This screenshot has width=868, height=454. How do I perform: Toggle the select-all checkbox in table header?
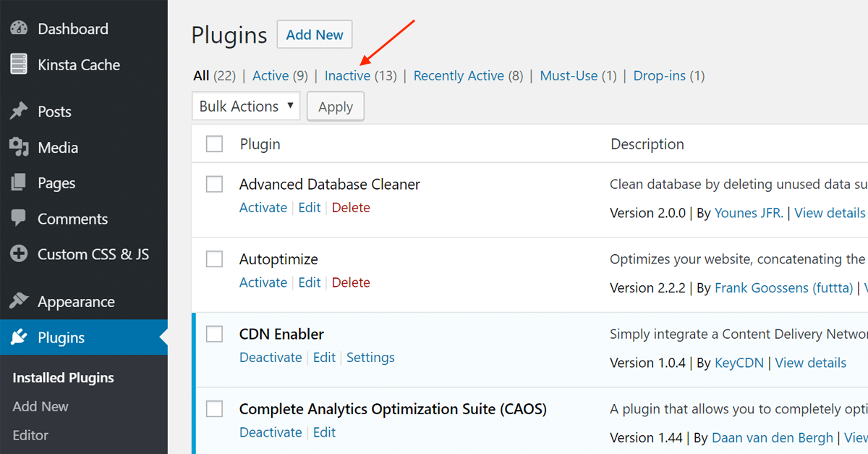pyautogui.click(x=214, y=144)
